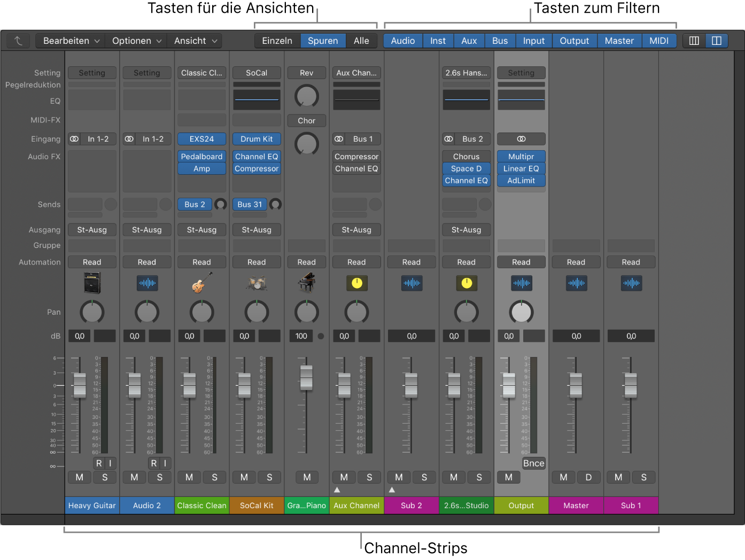Image resolution: width=745 pixels, height=560 pixels.
Task: Solo the SoCal Kit channel
Action: (x=269, y=477)
